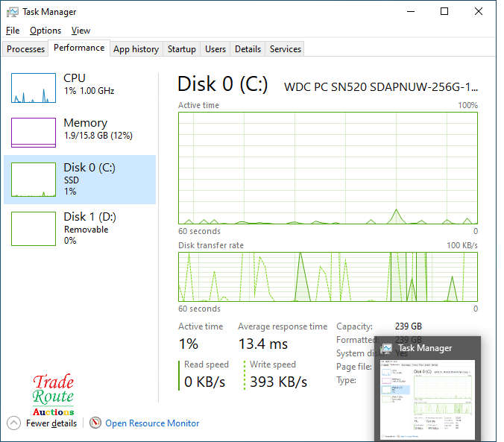Go to the Startup tab
Screen dimensions: 504x442
(x=182, y=49)
